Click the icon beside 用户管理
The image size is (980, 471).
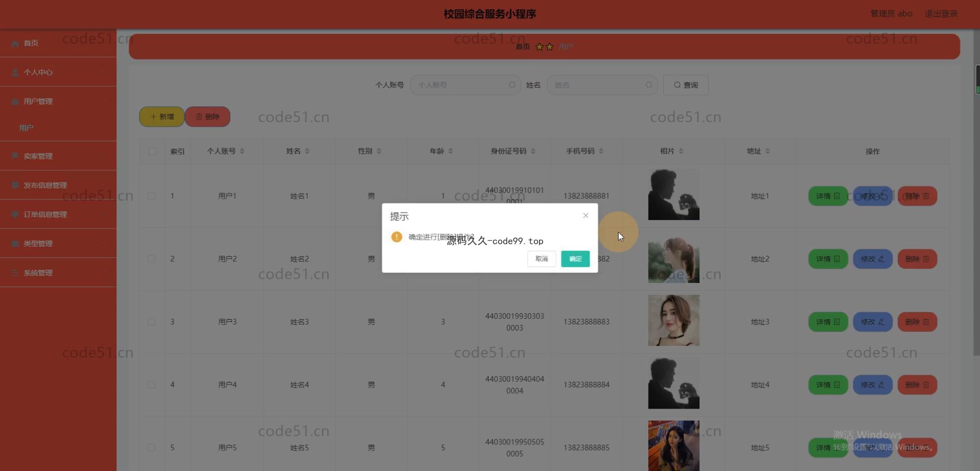(x=15, y=102)
